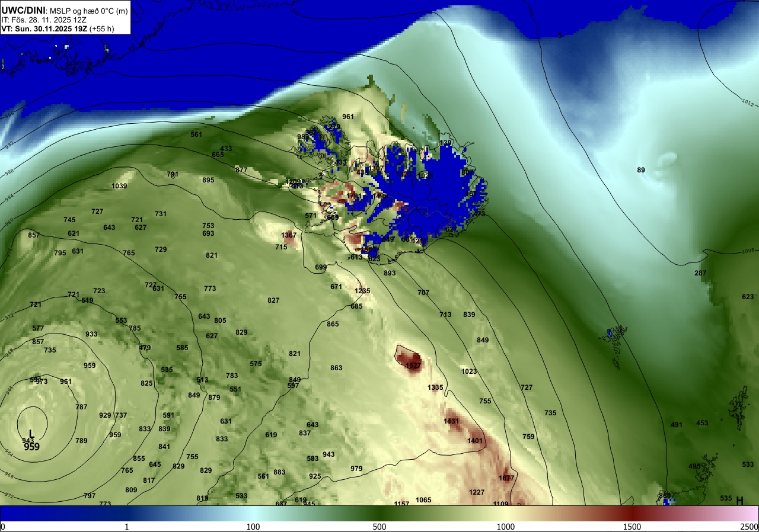The image size is (759, 532).
Task: Click the legend label '1000'
Action: (x=506, y=527)
